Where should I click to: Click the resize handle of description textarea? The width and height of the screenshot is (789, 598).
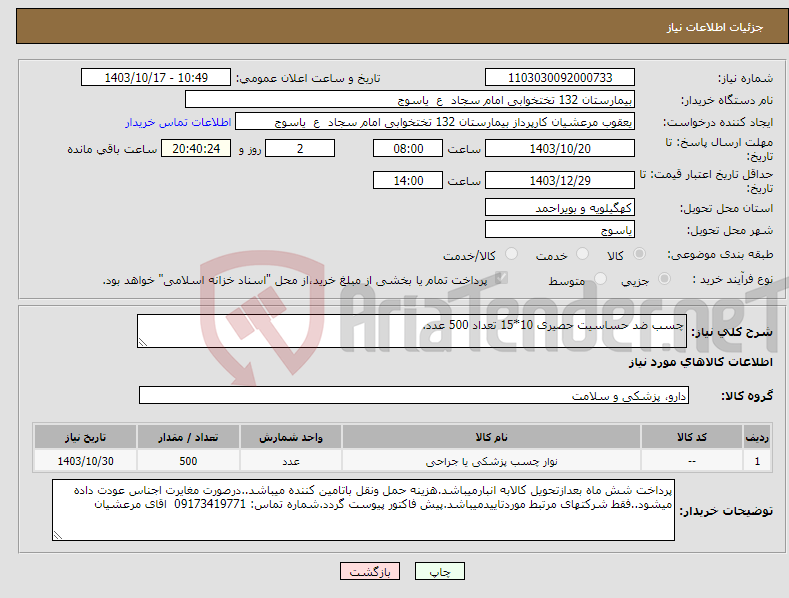coord(143,343)
